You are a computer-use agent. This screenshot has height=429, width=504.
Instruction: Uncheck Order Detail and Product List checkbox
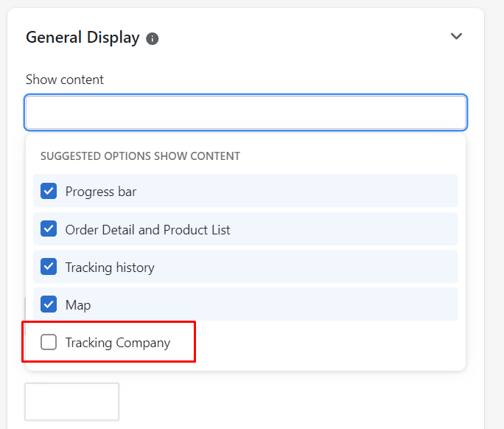click(49, 229)
